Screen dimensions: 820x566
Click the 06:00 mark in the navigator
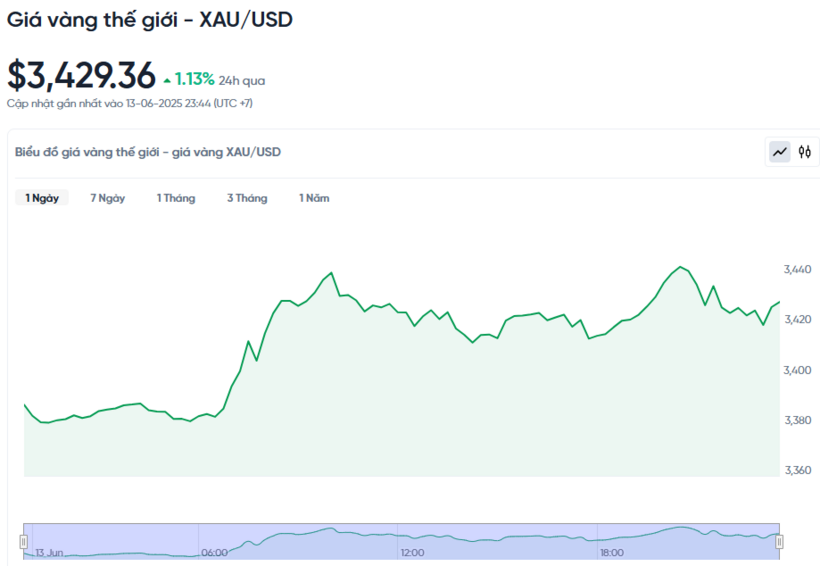click(214, 552)
